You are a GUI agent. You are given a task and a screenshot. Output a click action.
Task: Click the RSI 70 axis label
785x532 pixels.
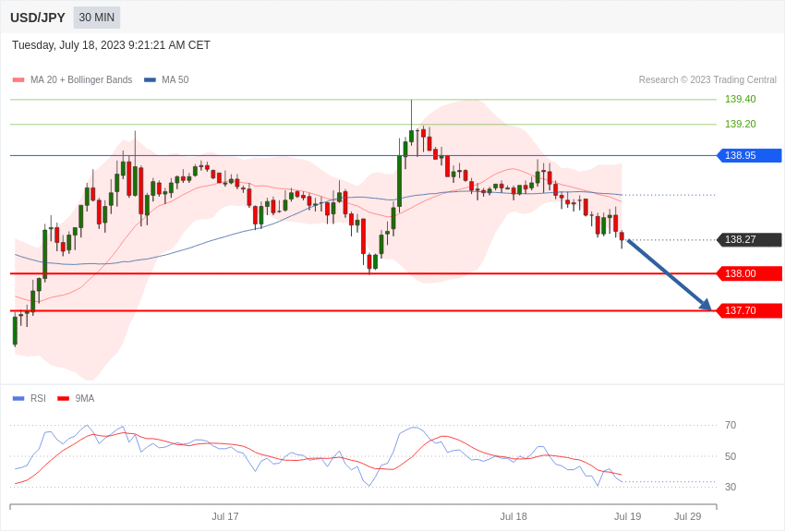click(x=731, y=426)
